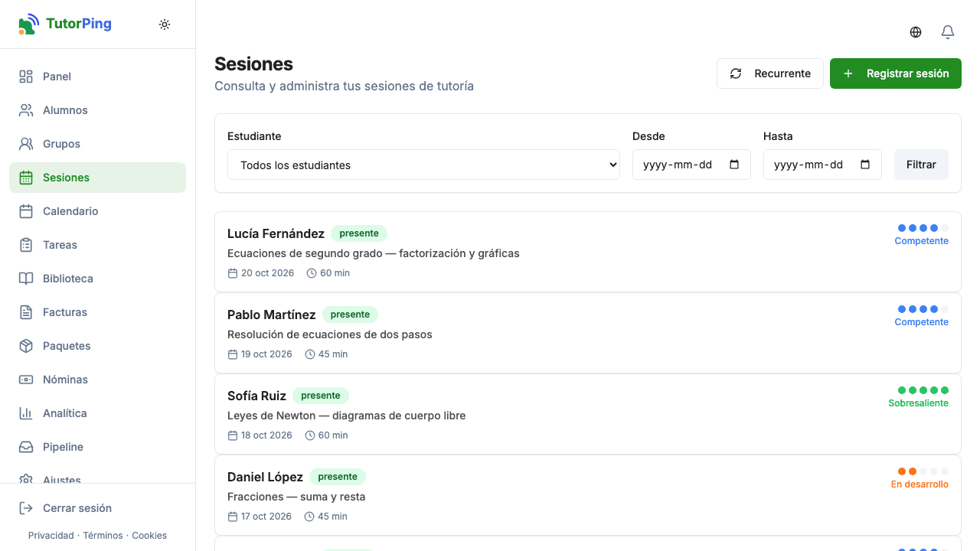The width and height of the screenshot is (980, 551).
Task: Click the Analítica chart icon
Action: click(x=26, y=413)
